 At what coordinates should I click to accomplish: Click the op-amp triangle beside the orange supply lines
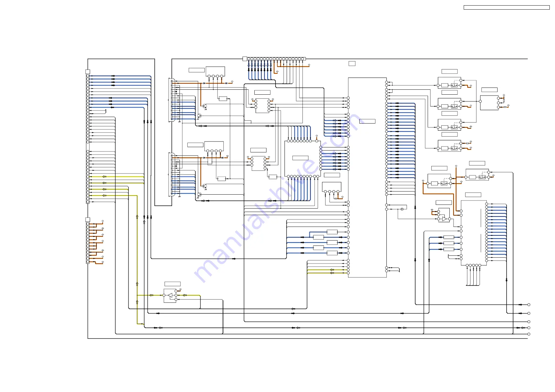(444, 219)
